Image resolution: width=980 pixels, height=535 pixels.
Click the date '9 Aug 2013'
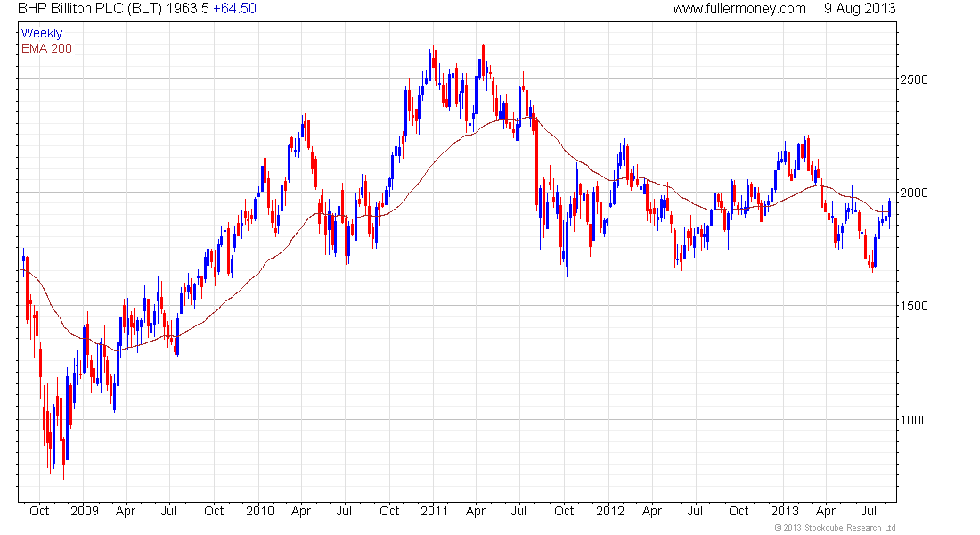(x=860, y=9)
